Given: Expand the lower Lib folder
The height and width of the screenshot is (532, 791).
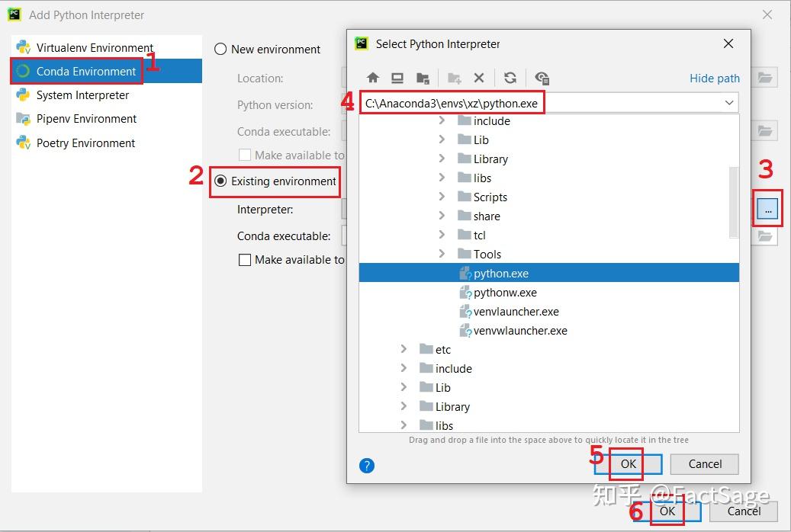Looking at the screenshot, I should pos(404,387).
